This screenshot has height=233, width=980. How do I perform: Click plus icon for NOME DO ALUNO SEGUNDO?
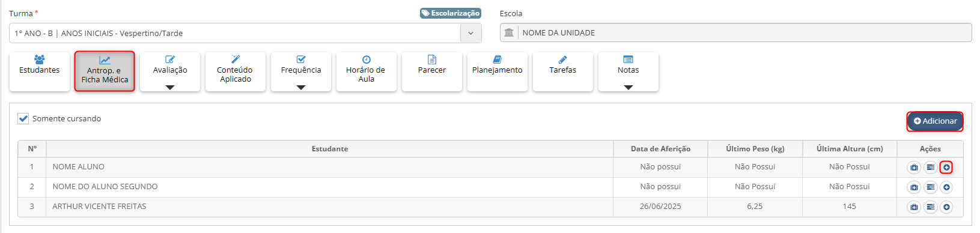click(x=946, y=187)
